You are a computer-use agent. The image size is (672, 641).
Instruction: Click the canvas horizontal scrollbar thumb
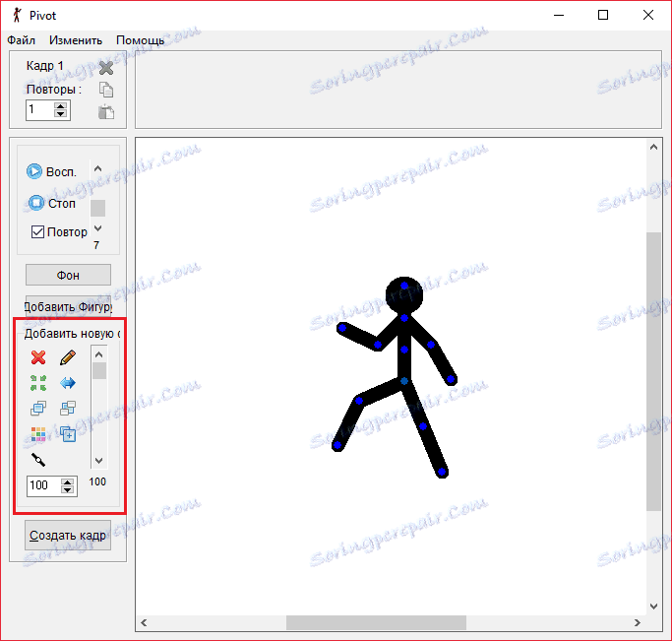coord(376,622)
